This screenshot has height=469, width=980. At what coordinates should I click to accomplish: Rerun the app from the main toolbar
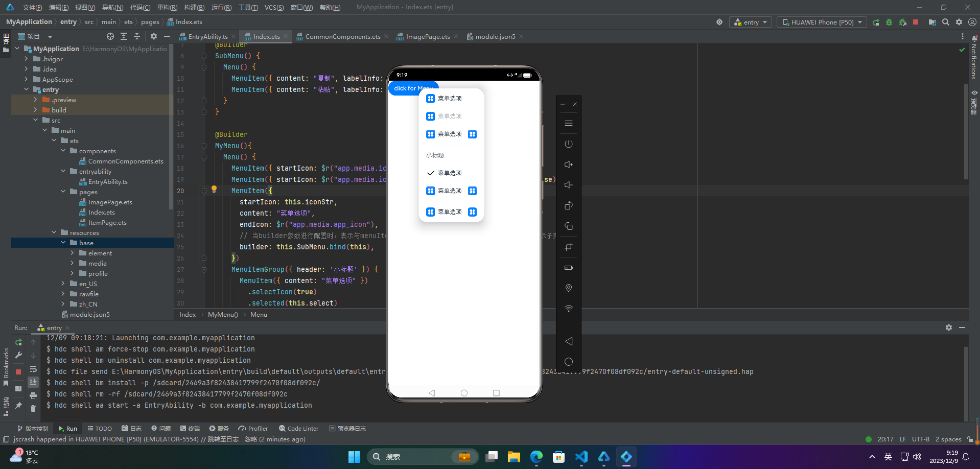(876, 22)
